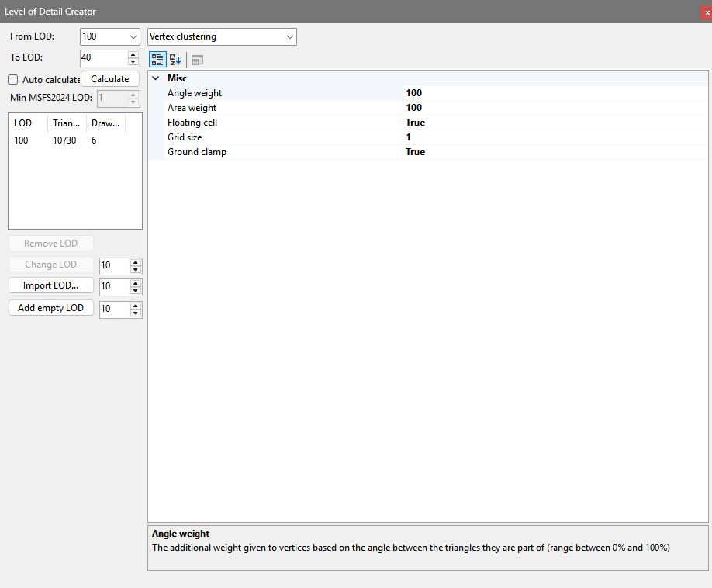Increase the To LOD value with up arrow

click(x=133, y=54)
